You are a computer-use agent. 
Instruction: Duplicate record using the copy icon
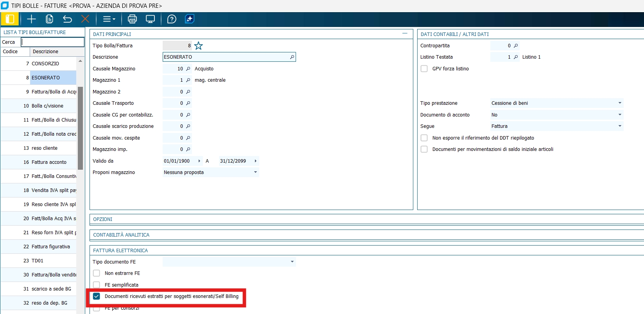point(49,19)
